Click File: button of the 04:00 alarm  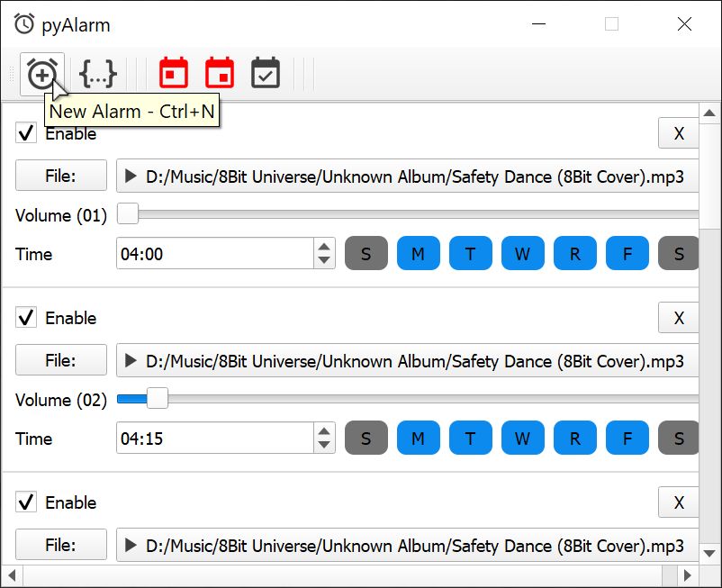[61, 176]
